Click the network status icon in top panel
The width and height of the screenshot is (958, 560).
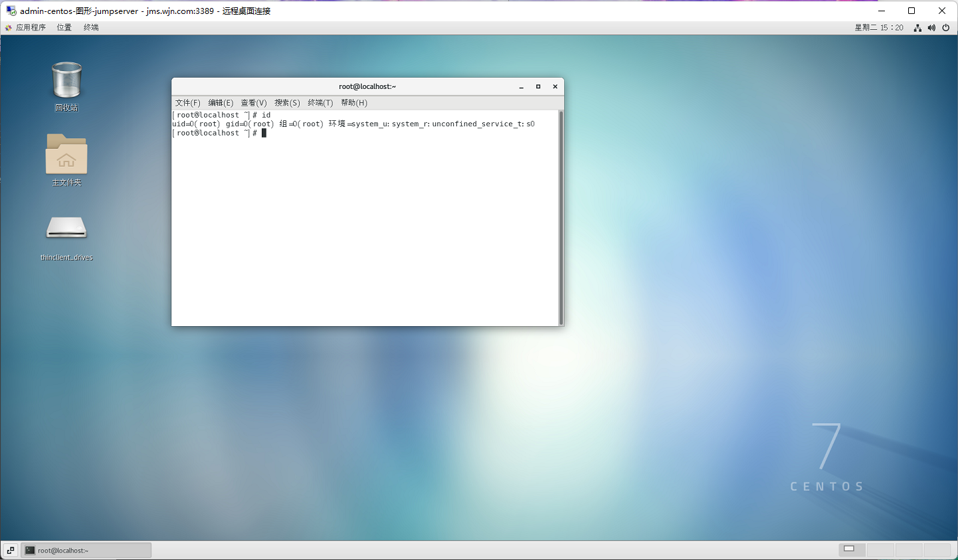point(917,28)
